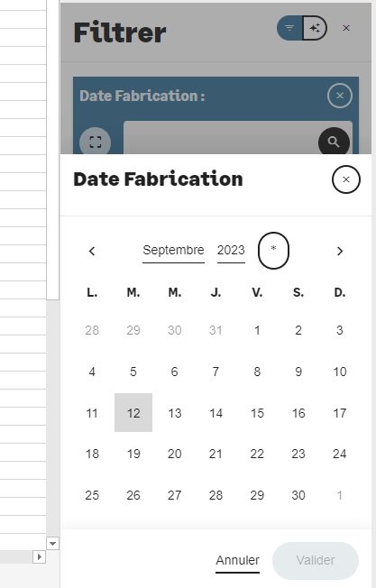Remove the Date Fabrication filter card
Viewport: 376px width, 588px height.
[340, 96]
